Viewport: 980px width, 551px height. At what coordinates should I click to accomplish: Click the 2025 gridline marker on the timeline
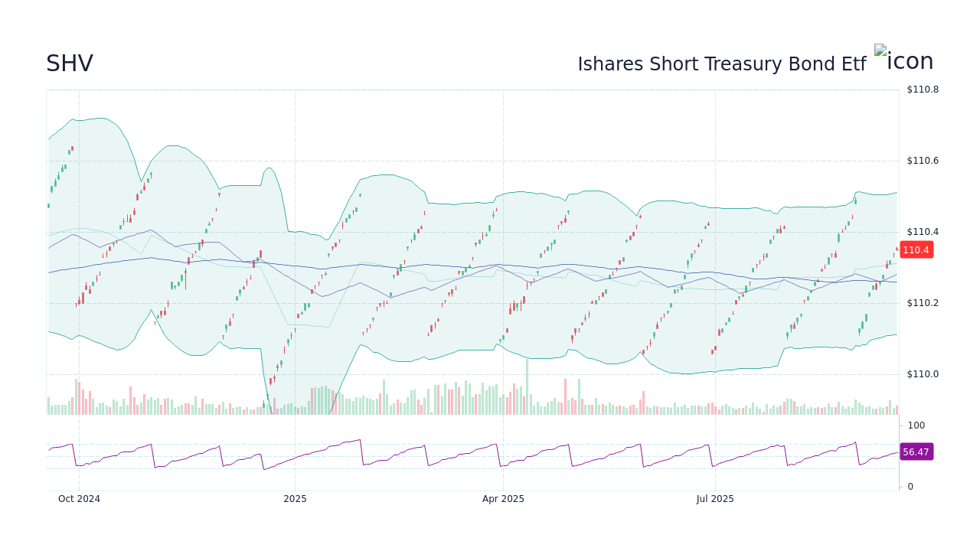click(295, 498)
